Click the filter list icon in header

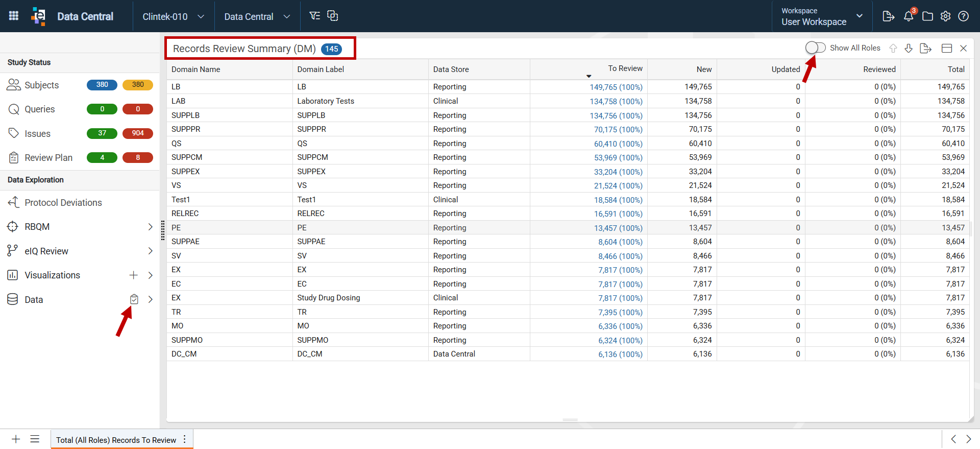[315, 16]
